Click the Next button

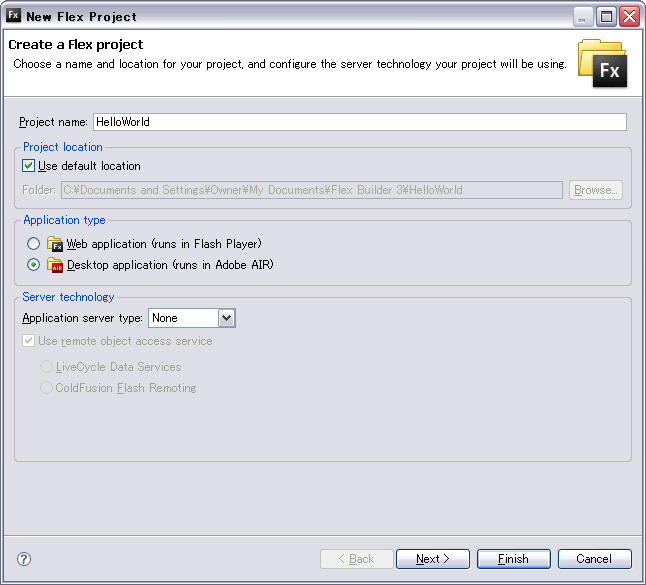433,559
